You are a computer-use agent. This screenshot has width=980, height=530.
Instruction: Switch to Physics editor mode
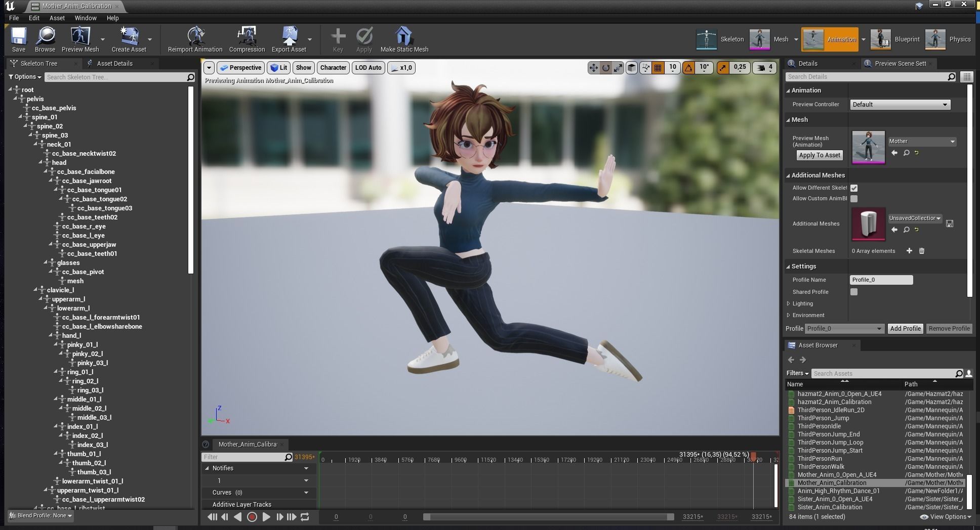[948, 39]
